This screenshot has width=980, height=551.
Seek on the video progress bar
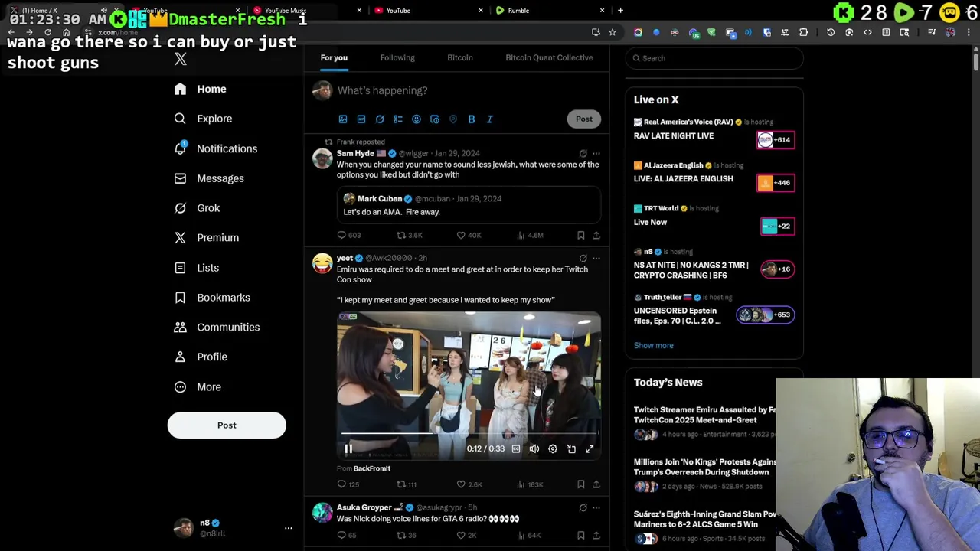(469, 434)
